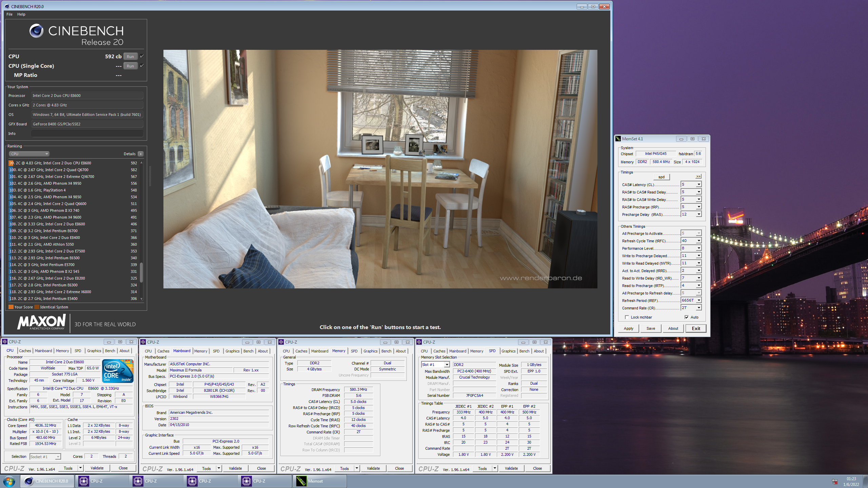868x488 pixels.
Task: Click ranking list scroll up arrow
Action: tap(141, 163)
